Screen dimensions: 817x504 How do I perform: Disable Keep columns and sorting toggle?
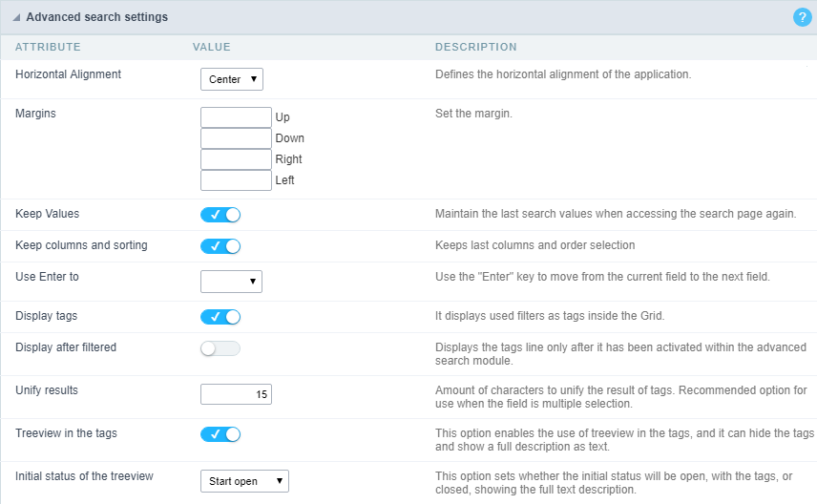click(220, 246)
